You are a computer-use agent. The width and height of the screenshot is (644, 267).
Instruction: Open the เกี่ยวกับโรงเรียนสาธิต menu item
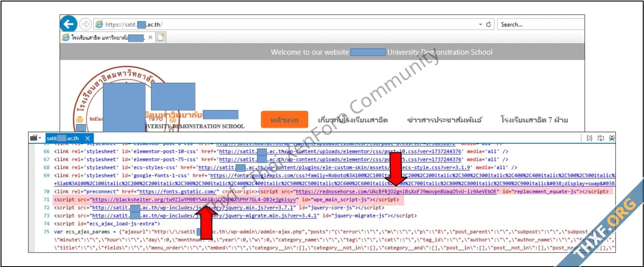point(353,120)
